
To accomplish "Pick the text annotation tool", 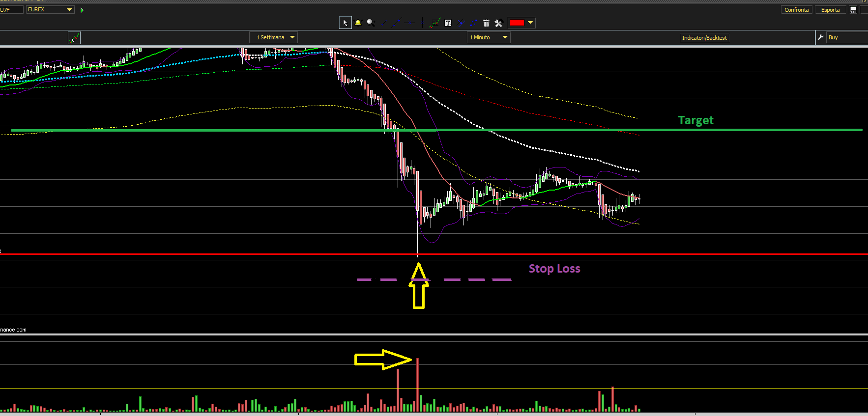I will (448, 23).
